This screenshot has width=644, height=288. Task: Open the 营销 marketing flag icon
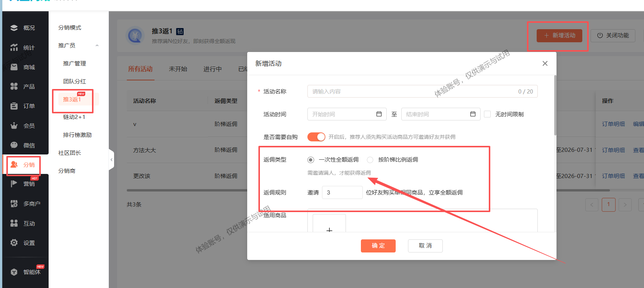pos(14,184)
